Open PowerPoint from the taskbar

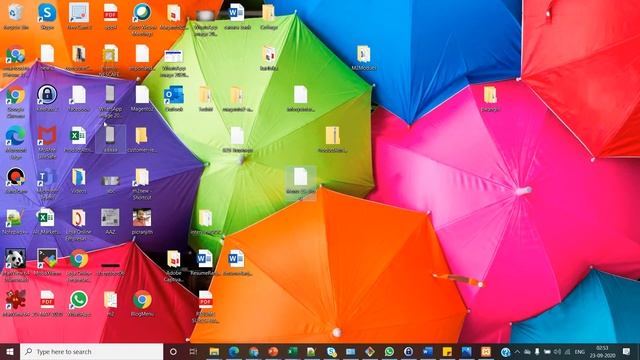(273, 351)
